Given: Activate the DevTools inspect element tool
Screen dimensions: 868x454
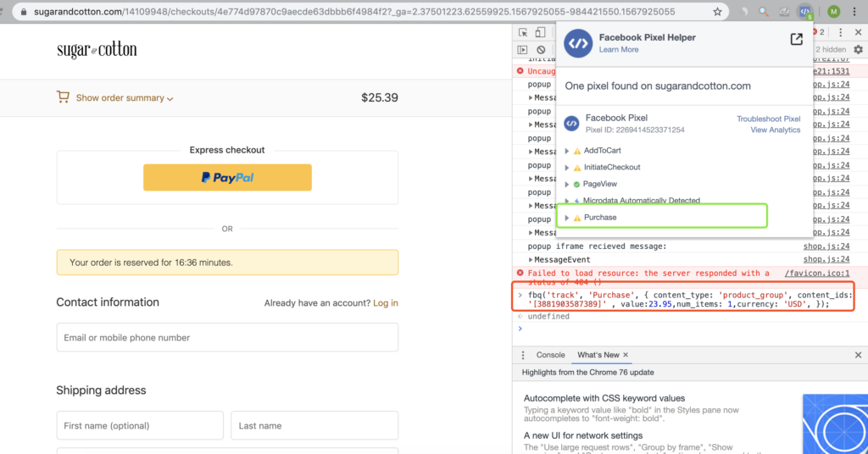Looking at the screenshot, I should (x=523, y=33).
